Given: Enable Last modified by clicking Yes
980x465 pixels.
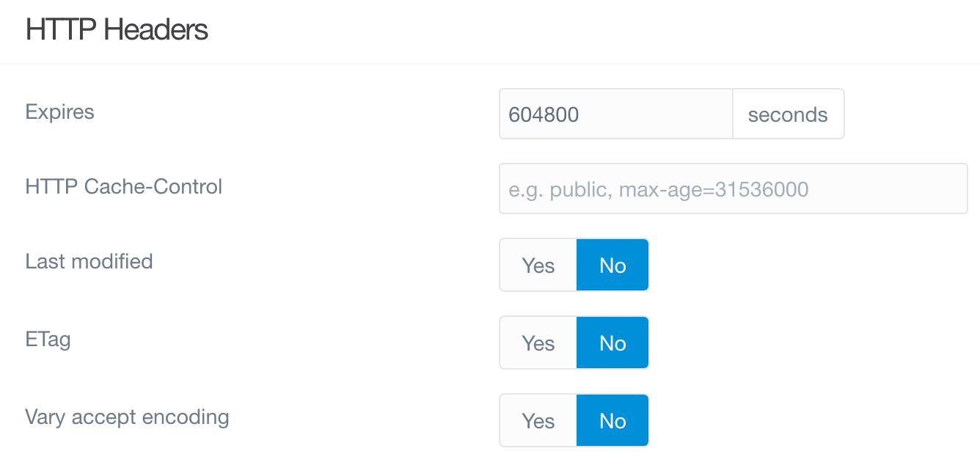Looking at the screenshot, I should click(x=538, y=265).
